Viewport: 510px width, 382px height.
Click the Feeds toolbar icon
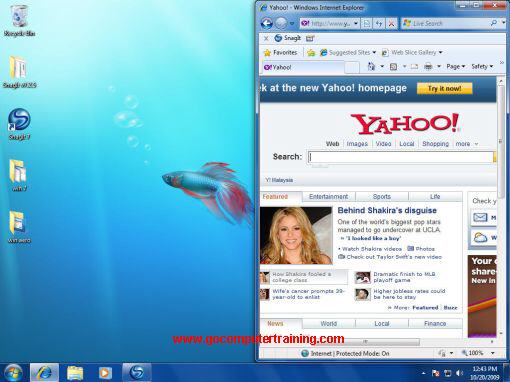click(393, 67)
